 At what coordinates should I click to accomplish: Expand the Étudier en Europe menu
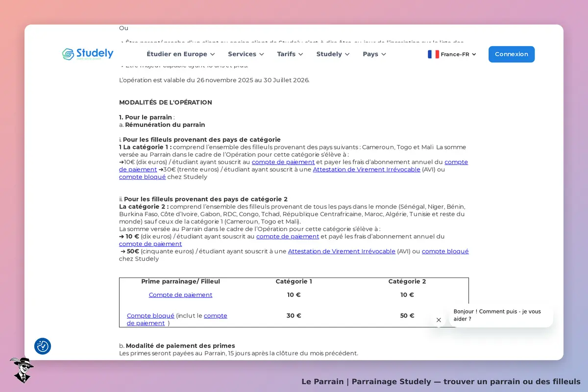[x=181, y=54]
